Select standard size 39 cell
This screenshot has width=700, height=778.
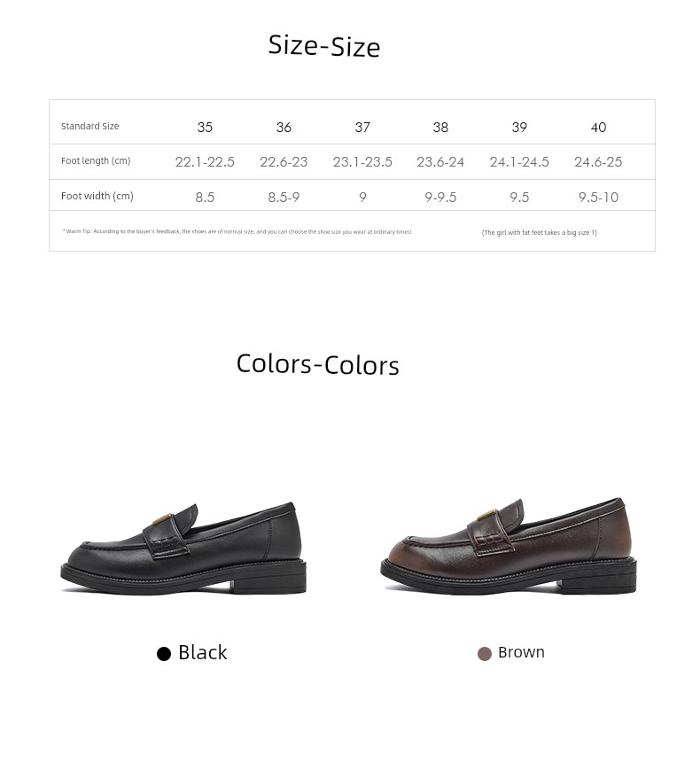(519, 127)
